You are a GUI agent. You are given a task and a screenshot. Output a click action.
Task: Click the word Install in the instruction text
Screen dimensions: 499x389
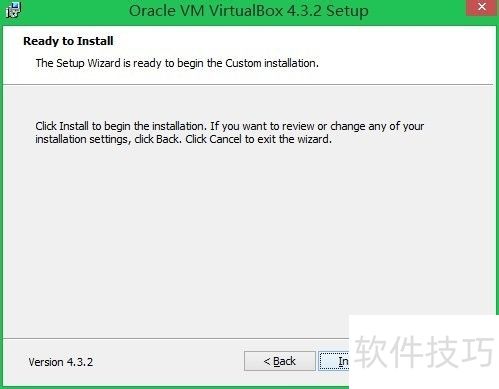click(x=74, y=126)
